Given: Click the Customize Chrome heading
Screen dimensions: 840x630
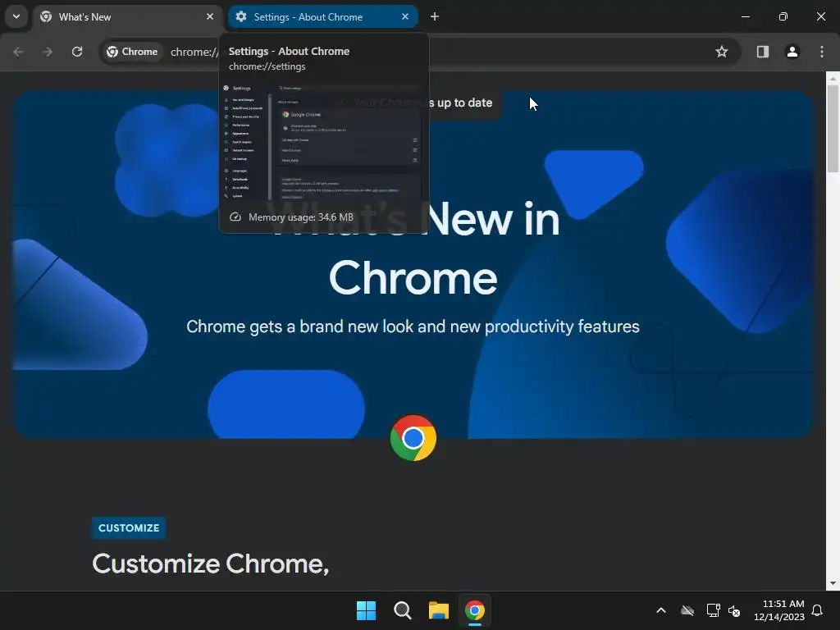Looking at the screenshot, I should 211,564.
